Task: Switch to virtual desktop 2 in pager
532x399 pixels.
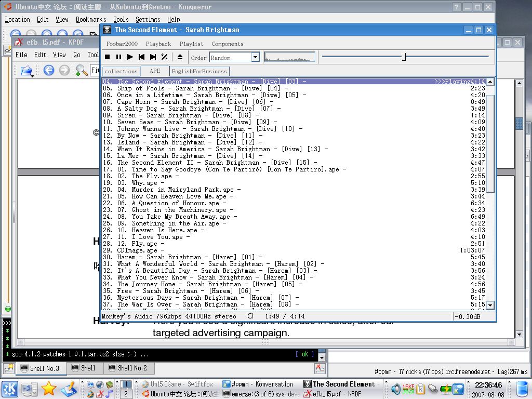Action: tap(126, 394)
